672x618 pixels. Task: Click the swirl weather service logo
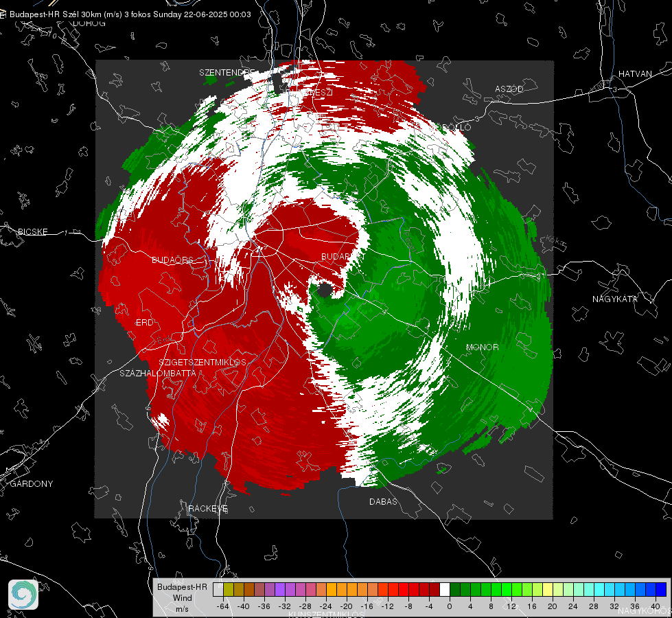coord(23,595)
